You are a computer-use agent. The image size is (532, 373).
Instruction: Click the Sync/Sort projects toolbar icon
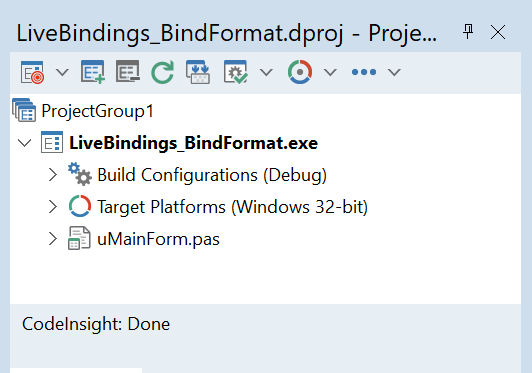(x=198, y=72)
